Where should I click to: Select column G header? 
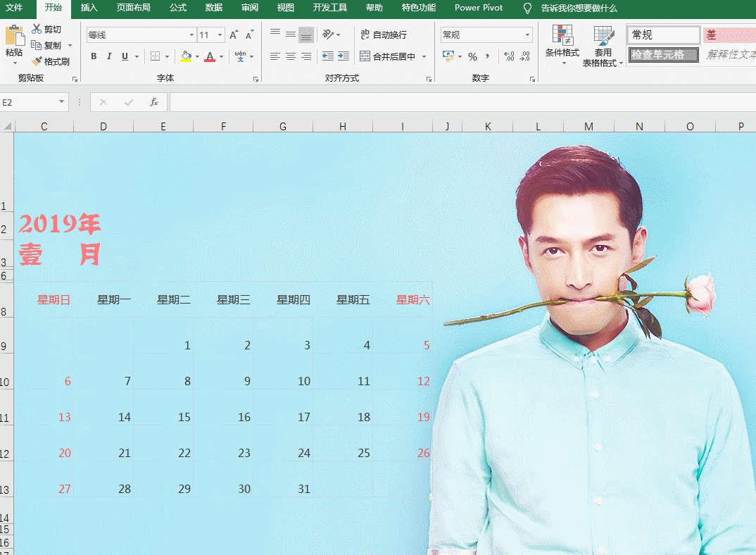click(x=283, y=127)
